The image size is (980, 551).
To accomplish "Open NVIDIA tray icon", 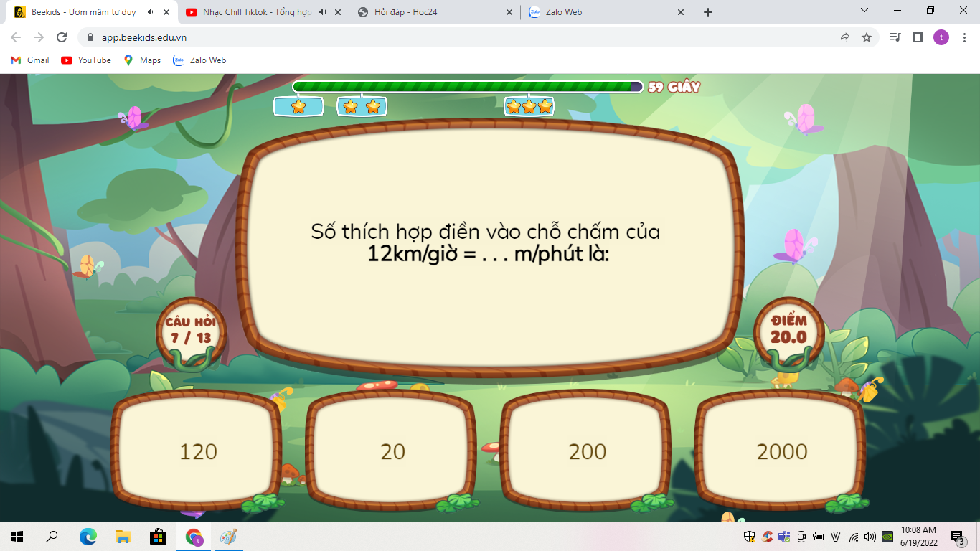I will [x=887, y=537].
